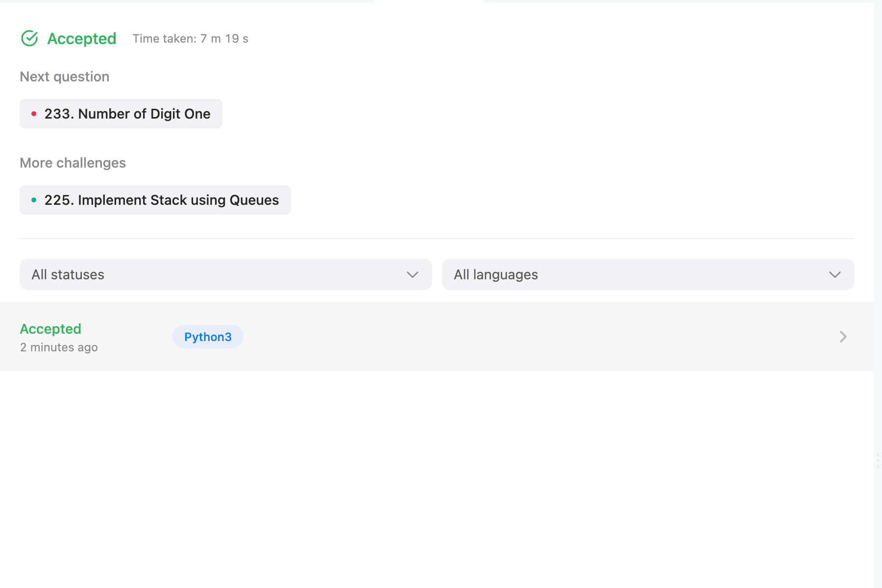Click the Next question label

(x=64, y=76)
